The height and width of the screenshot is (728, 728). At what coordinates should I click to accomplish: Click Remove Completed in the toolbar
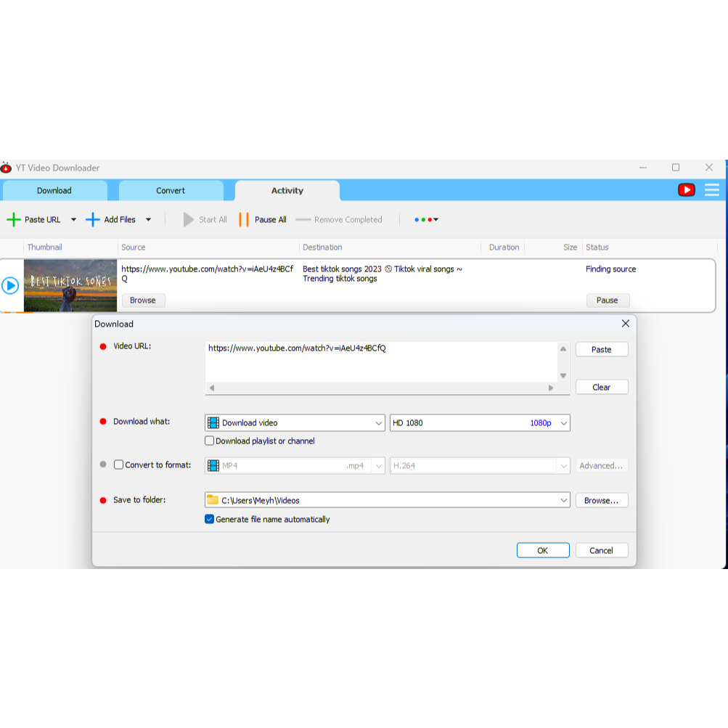347,220
